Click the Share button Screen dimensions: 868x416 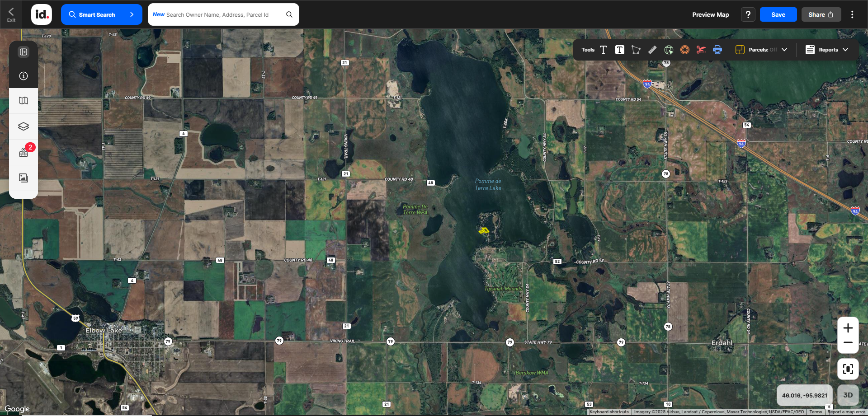coord(821,14)
